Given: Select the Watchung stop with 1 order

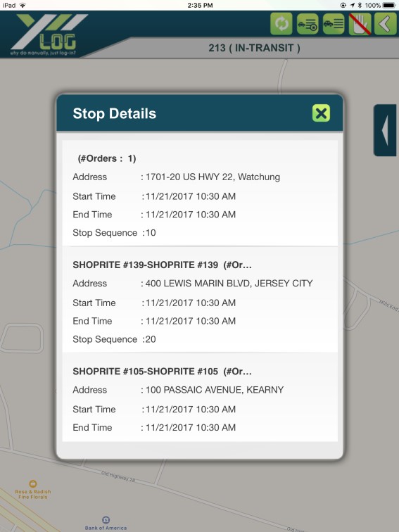Looking at the screenshot, I should pos(200,194).
